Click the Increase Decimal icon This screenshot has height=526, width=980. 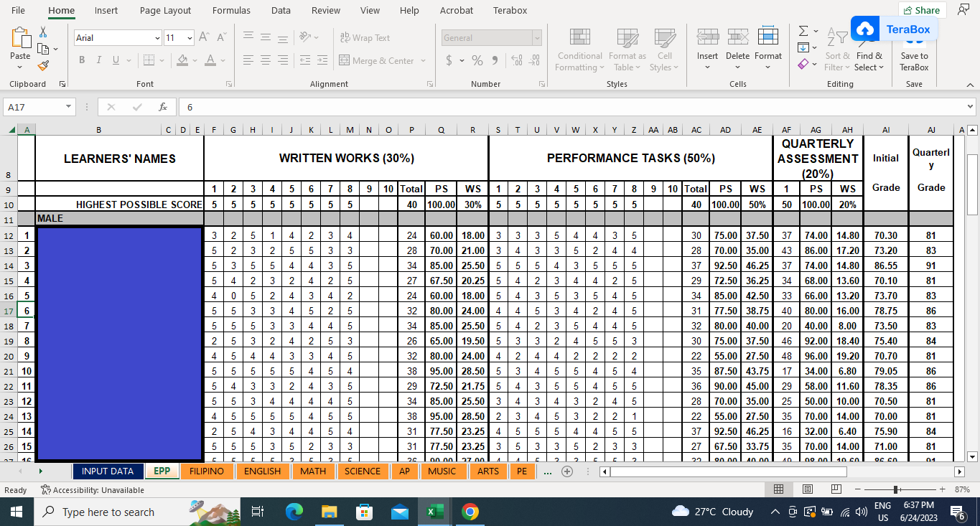pos(517,61)
